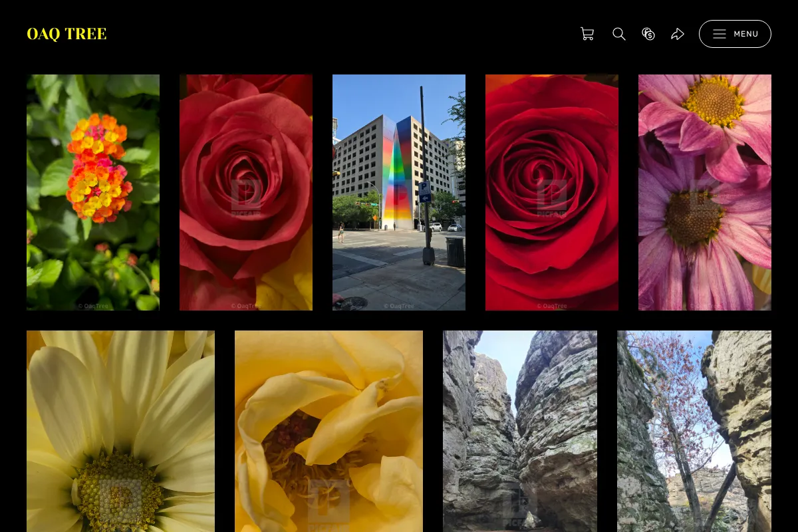This screenshot has width=798, height=532.
Task: Open the light red rose photo
Action: tap(246, 192)
